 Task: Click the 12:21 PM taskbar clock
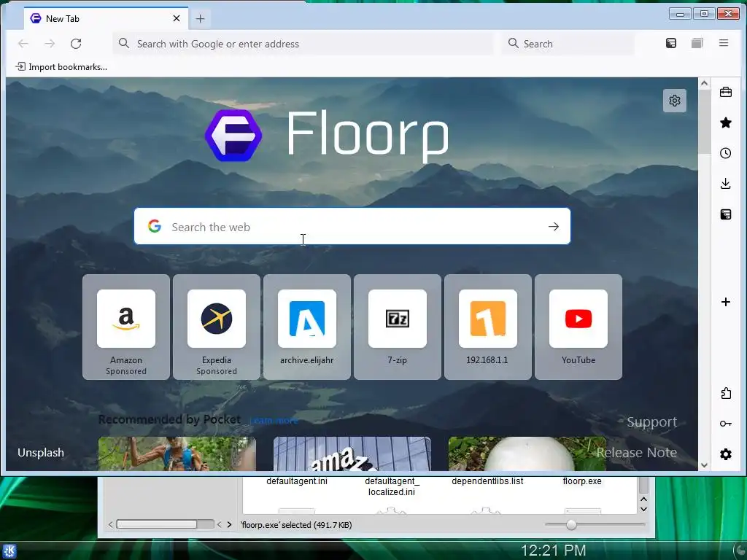(553, 551)
